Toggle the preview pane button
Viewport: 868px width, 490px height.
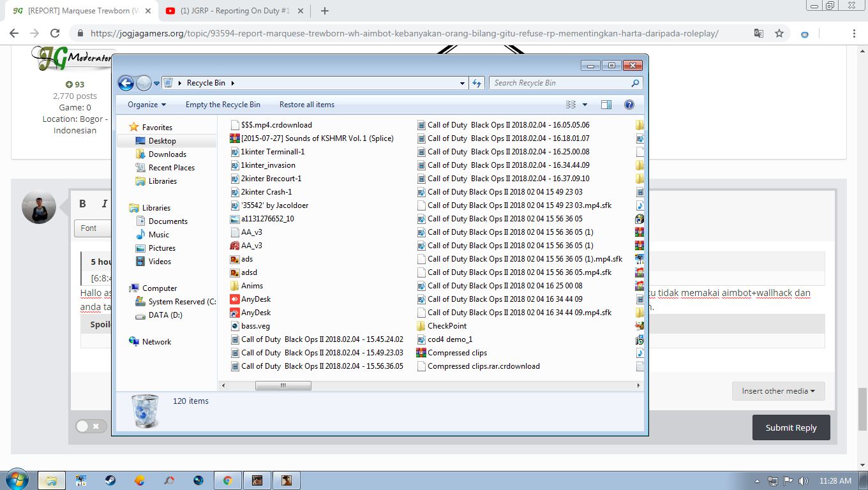[606, 105]
